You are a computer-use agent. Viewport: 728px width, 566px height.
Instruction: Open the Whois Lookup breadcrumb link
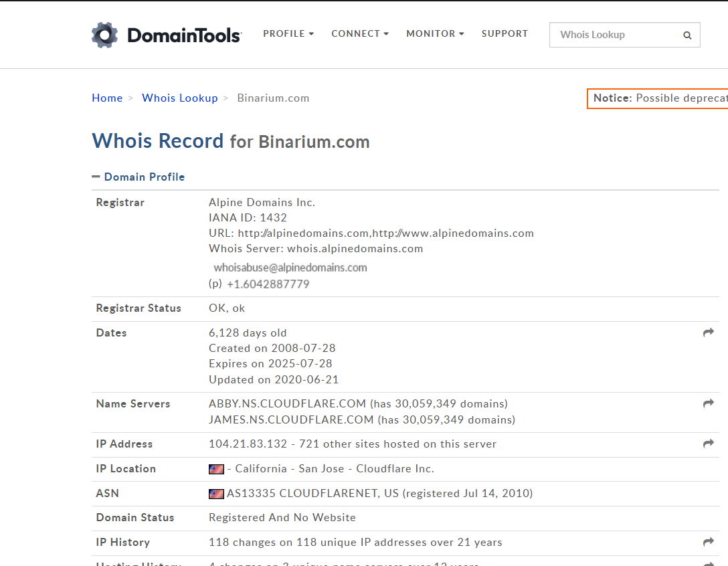pyautogui.click(x=180, y=98)
